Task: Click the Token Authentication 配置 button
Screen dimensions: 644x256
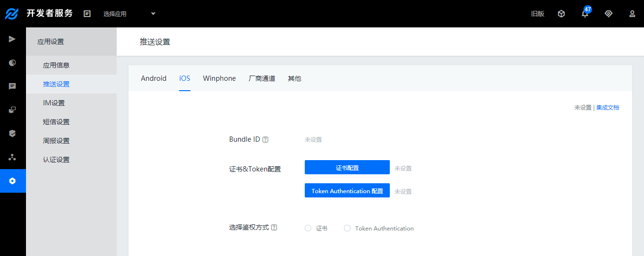Action: [x=347, y=190]
